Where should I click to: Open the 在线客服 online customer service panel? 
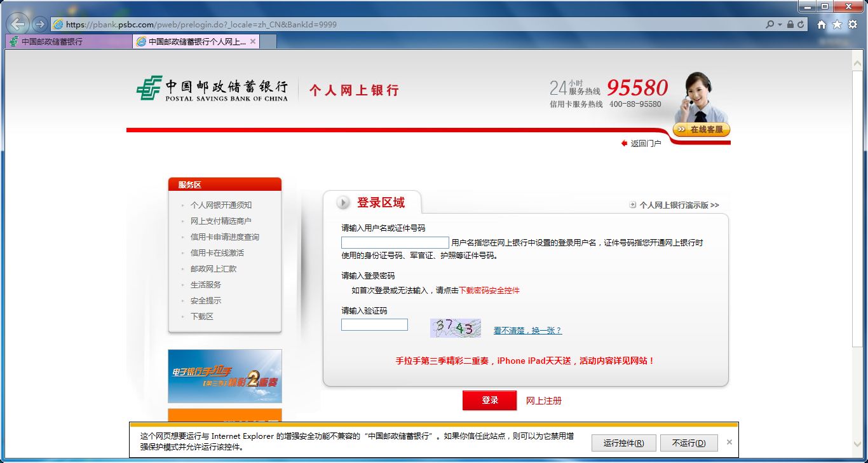coord(701,129)
